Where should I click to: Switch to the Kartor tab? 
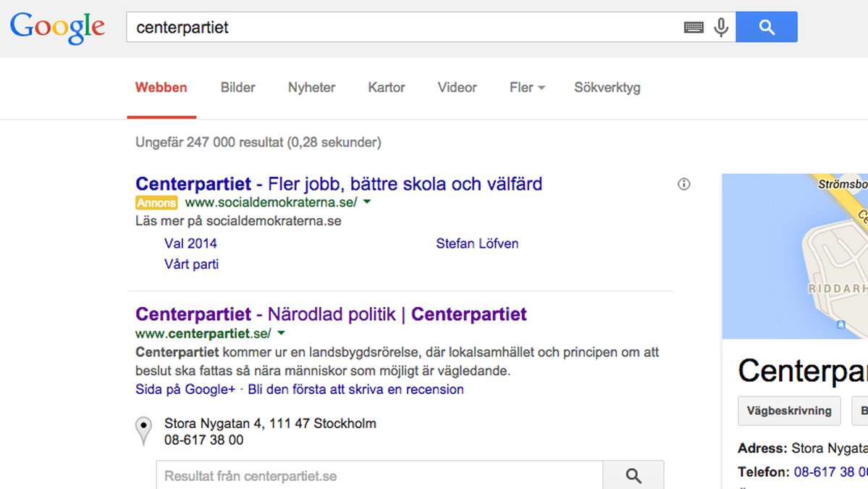[x=387, y=88]
